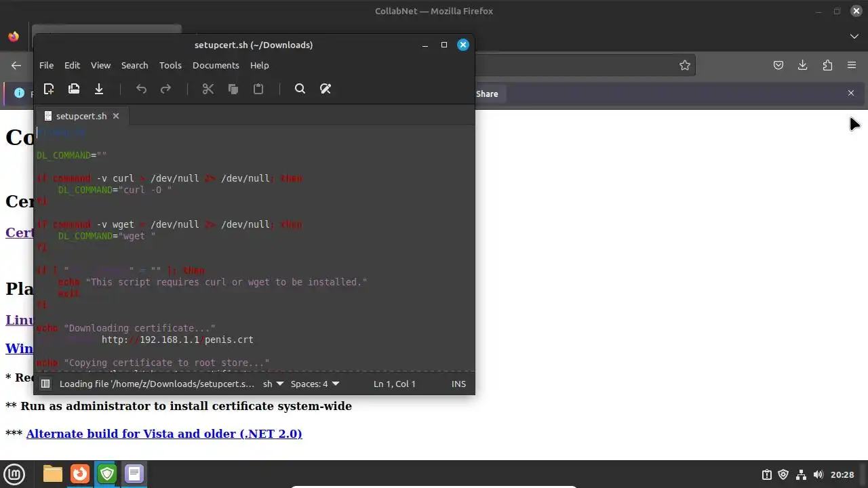Create a new document in the text editor
This screenshot has width=868, height=488.
[49, 89]
